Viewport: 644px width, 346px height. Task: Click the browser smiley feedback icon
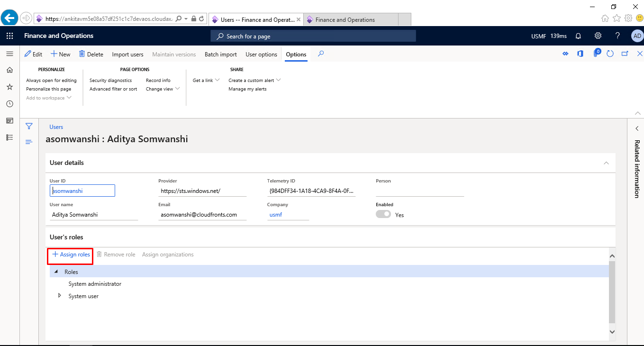pyautogui.click(x=639, y=18)
